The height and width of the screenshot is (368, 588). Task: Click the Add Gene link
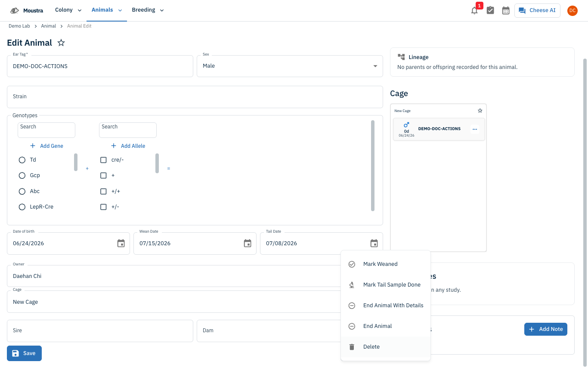point(46,146)
